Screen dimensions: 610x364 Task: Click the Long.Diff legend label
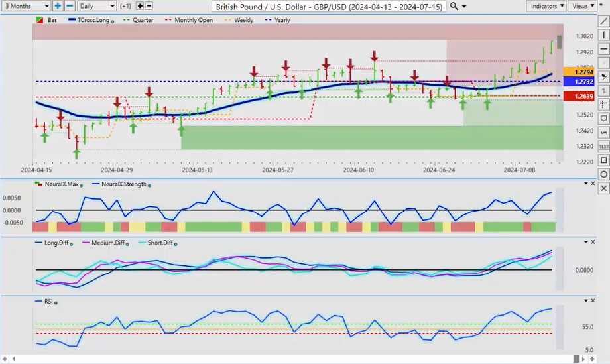click(56, 243)
